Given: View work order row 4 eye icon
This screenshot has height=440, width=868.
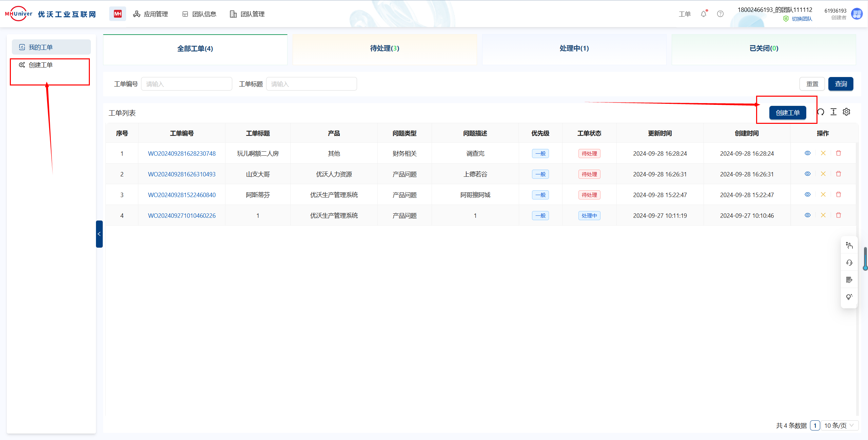Looking at the screenshot, I should [808, 215].
